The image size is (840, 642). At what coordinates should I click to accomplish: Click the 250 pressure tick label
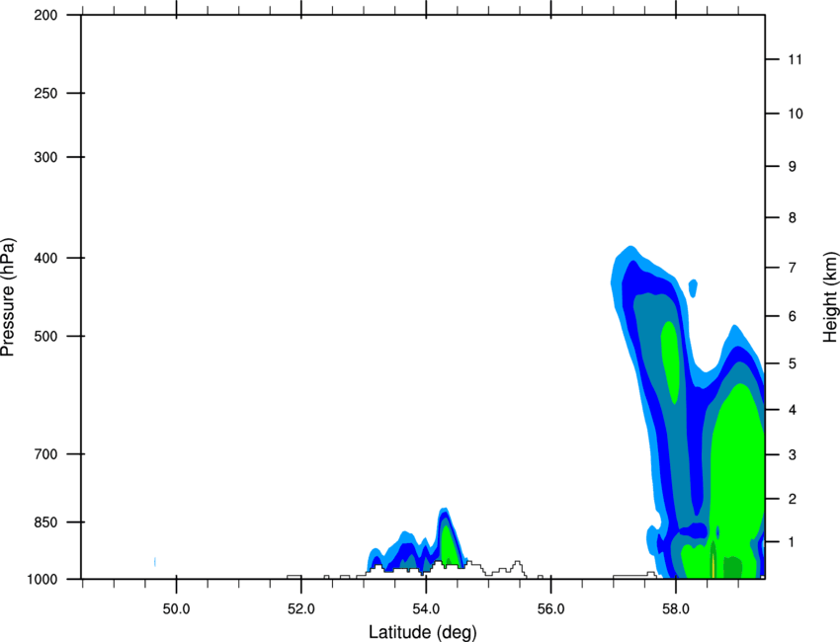click(x=46, y=93)
